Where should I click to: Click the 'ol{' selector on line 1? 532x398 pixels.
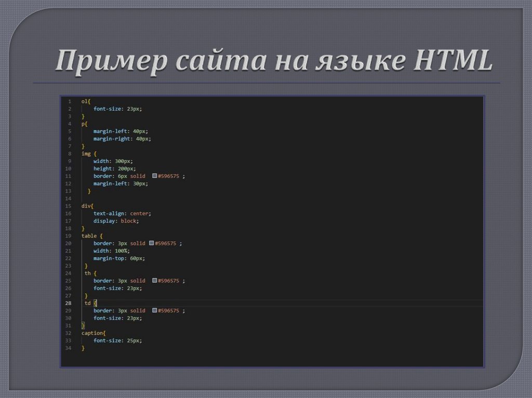tap(86, 101)
